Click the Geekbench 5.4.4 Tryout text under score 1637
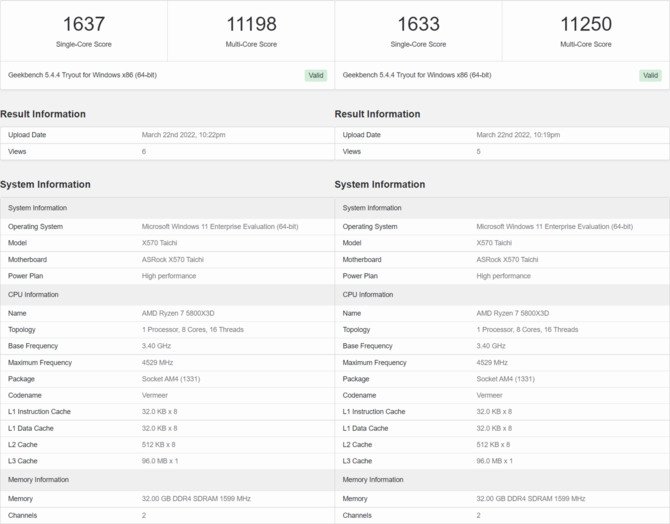The image size is (670, 524). point(82,75)
